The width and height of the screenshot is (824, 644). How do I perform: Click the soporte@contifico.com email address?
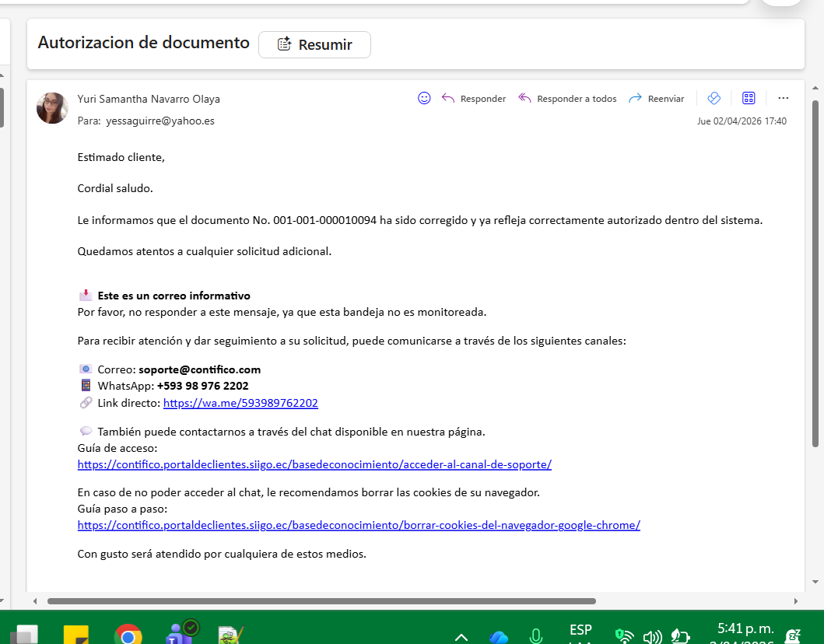coord(200,369)
